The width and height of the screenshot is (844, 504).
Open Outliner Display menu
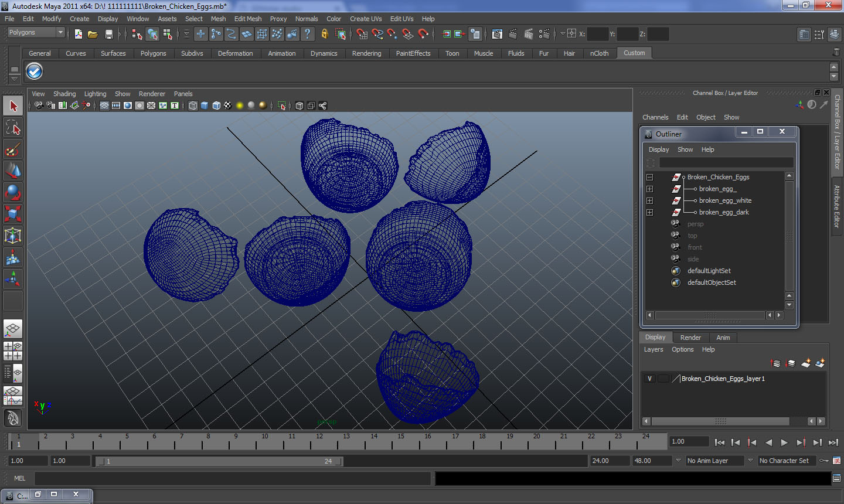(659, 149)
